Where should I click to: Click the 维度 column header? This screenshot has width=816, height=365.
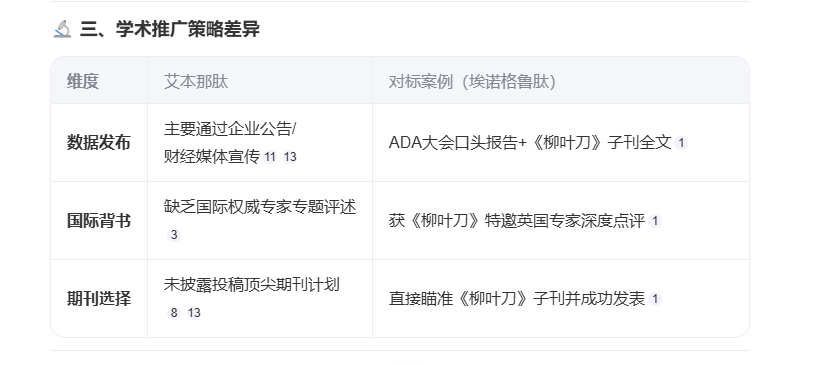click(83, 81)
